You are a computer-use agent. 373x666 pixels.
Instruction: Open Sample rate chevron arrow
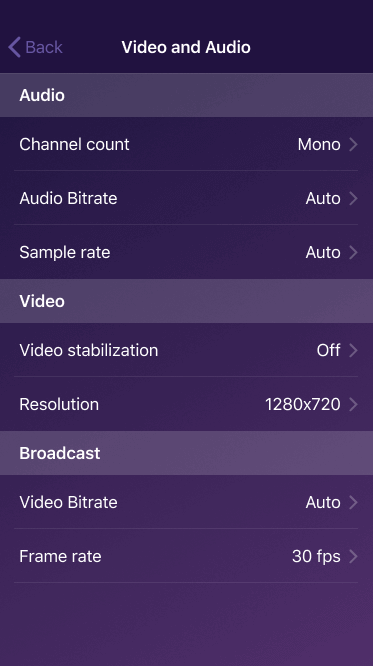pos(353,252)
